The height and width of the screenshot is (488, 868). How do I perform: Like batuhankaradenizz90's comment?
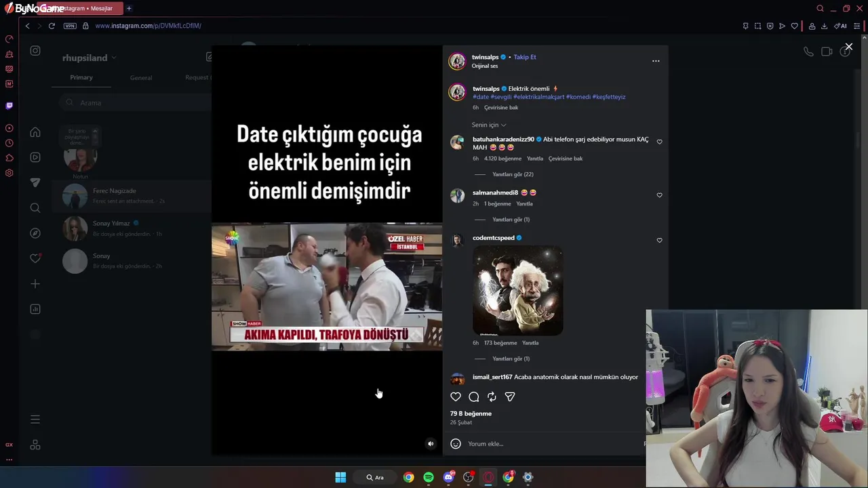pyautogui.click(x=659, y=142)
